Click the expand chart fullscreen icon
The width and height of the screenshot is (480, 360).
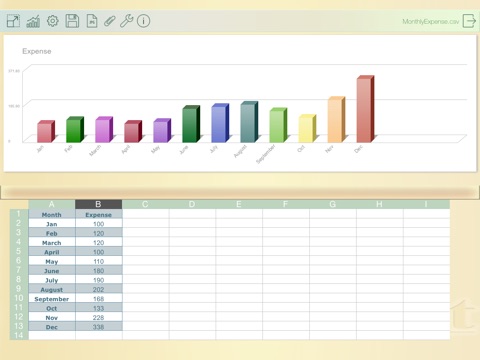pos(13,21)
